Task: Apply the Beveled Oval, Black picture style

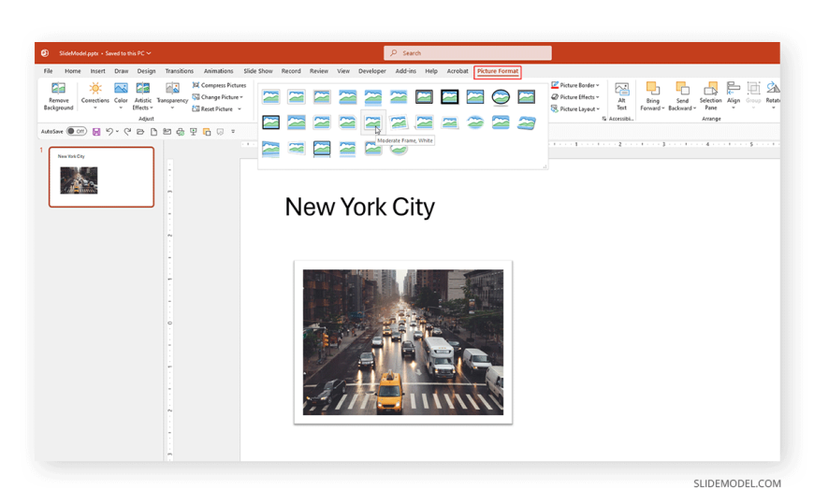Action: (x=501, y=96)
